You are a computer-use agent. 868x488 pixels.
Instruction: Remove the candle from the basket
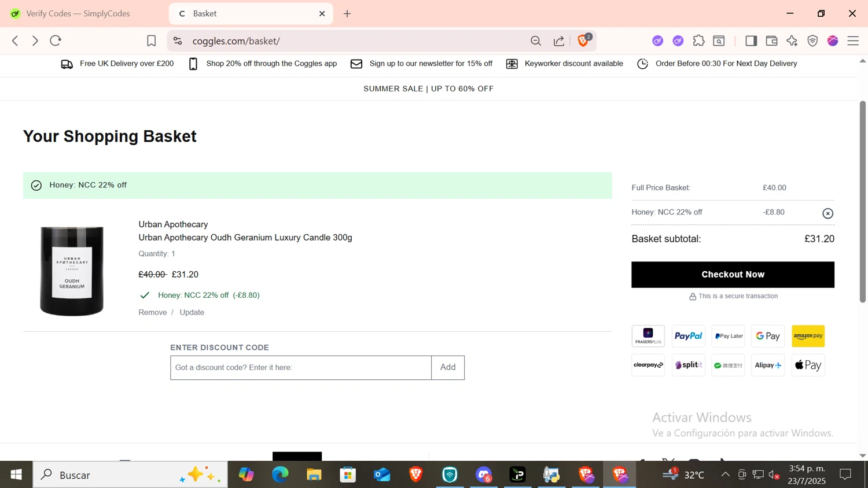(152, 312)
